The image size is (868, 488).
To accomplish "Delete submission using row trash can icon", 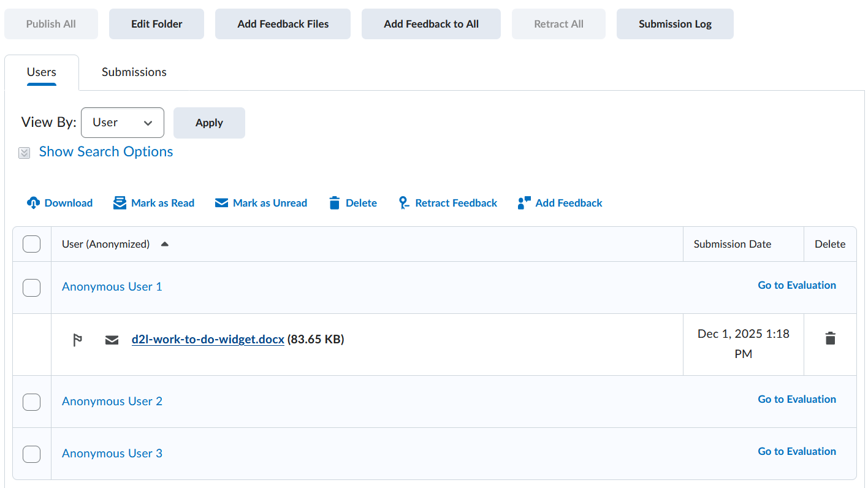I will 830,338.
